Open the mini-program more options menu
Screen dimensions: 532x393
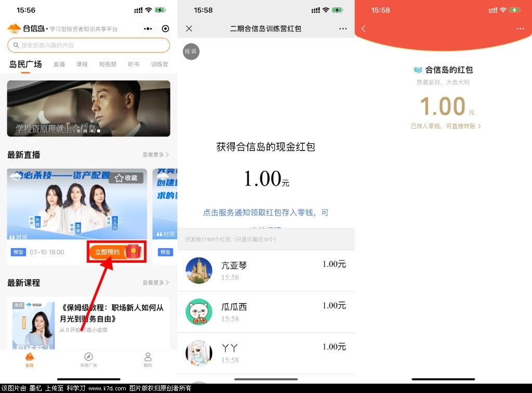pyautogui.click(x=148, y=29)
